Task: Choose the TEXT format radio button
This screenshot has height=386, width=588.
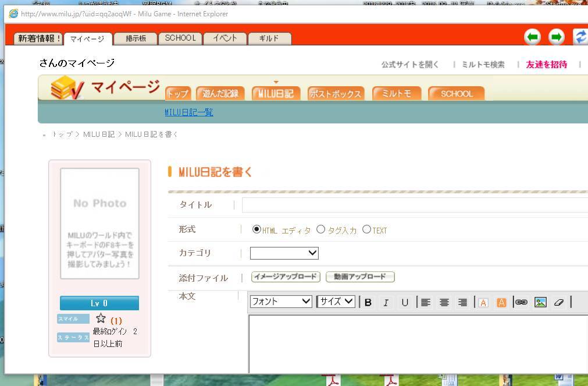Action: pyautogui.click(x=366, y=229)
